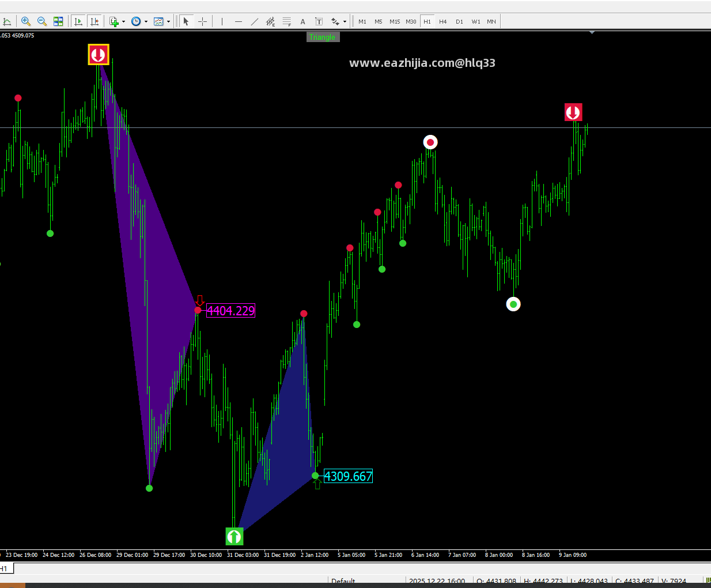Switch to H4 timeframe

click(443, 21)
